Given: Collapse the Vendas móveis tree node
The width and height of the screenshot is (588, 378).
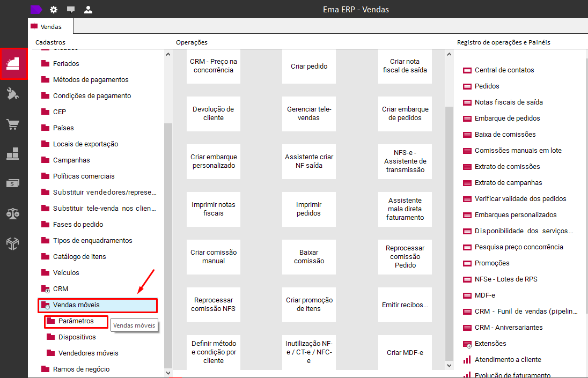Looking at the screenshot, I should tap(47, 307).
